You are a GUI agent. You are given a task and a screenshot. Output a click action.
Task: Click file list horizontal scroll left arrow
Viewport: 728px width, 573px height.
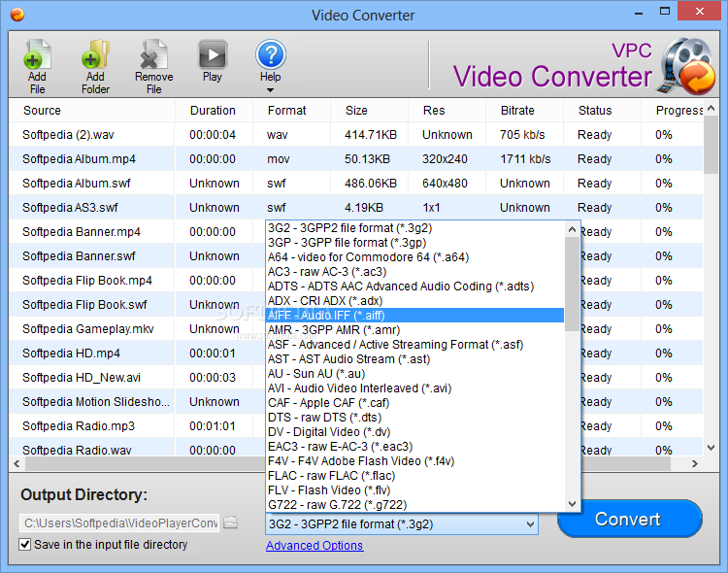click(x=17, y=463)
